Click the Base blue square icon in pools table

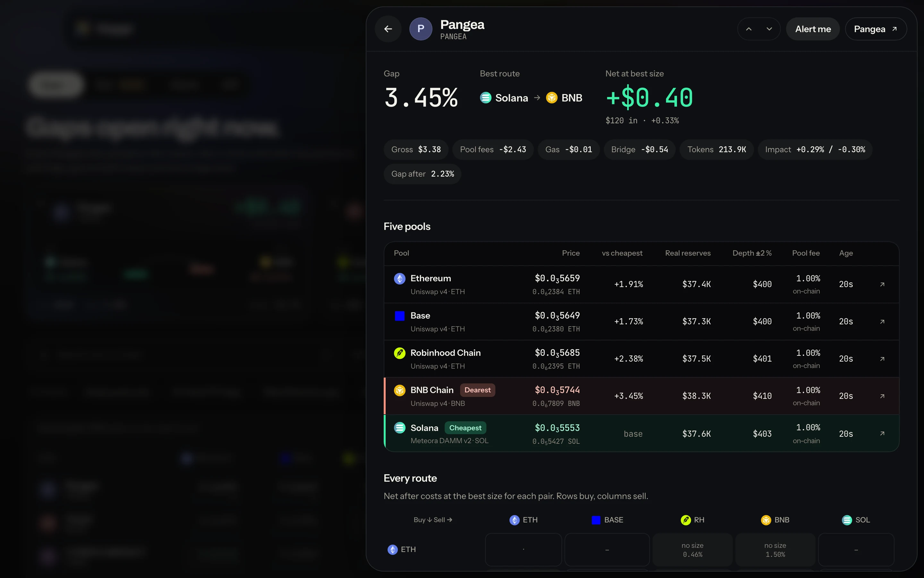click(399, 316)
